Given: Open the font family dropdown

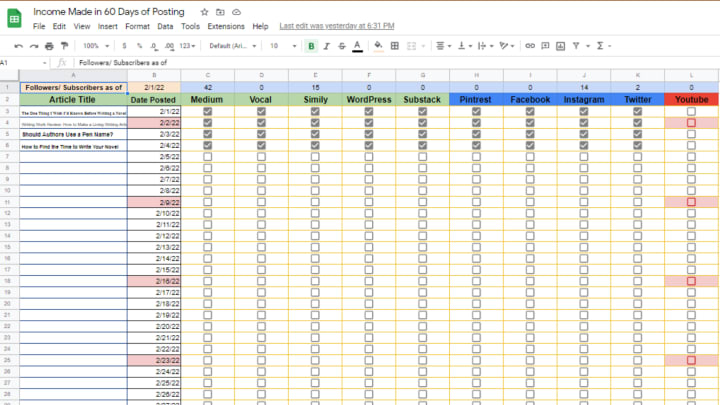Looking at the screenshot, I should point(233,46).
